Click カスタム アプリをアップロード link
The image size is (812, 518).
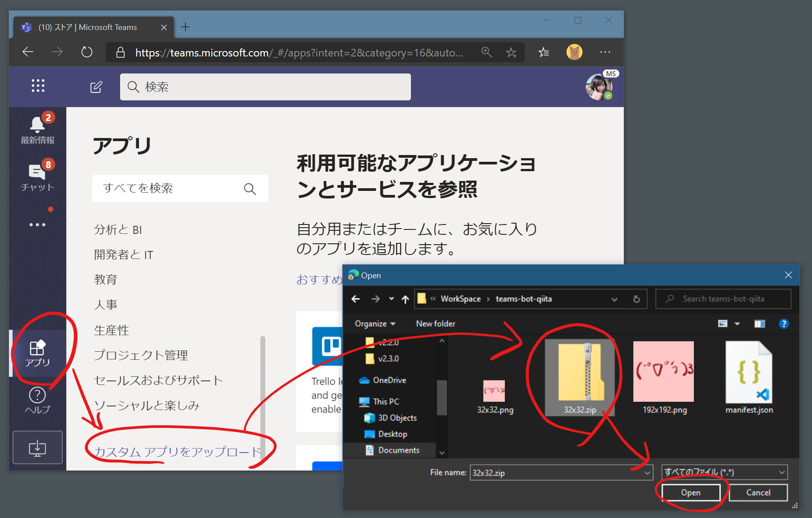[x=178, y=452]
